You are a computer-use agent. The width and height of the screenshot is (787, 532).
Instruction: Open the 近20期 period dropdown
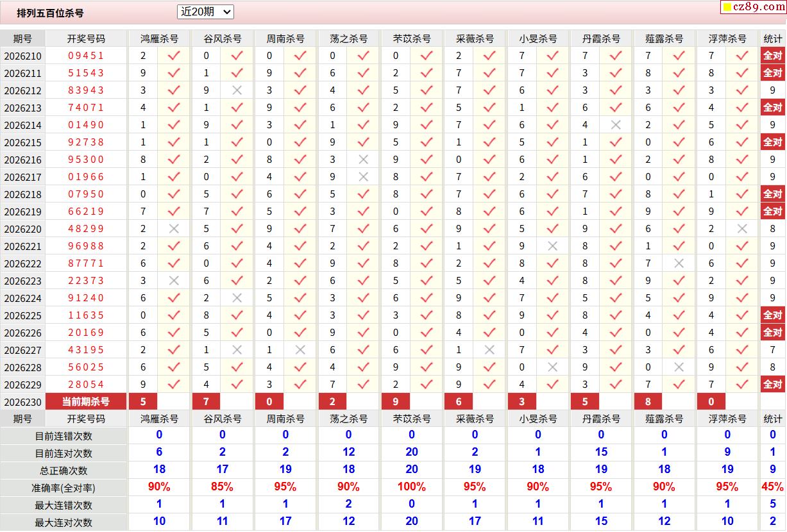click(205, 12)
